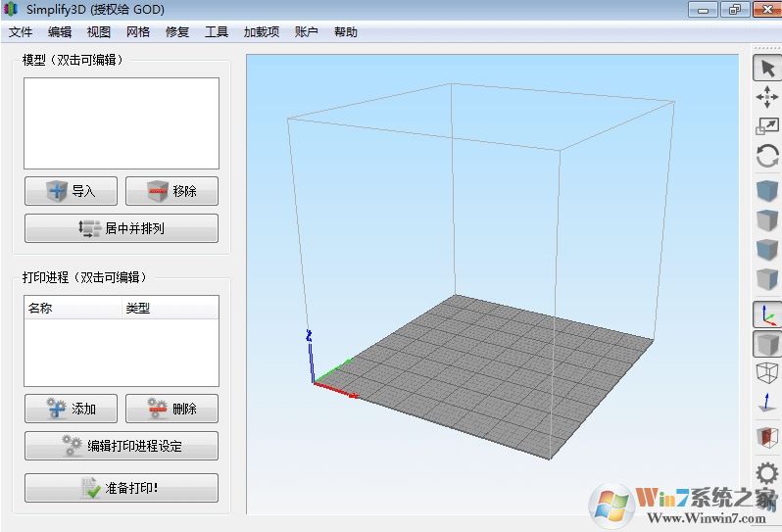Toggle point normals display icon
Image resolution: width=782 pixels, height=532 pixels.
tap(767, 403)
